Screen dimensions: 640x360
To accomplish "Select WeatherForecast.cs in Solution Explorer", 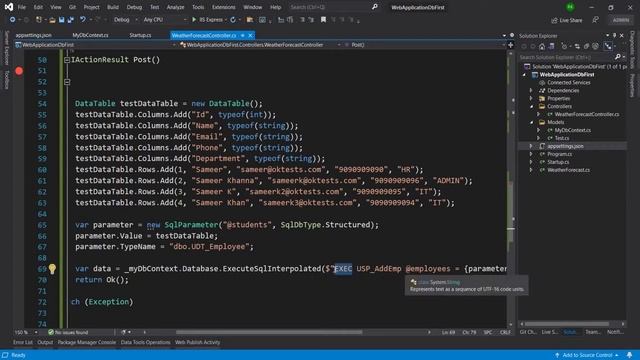I will (568, 170).
